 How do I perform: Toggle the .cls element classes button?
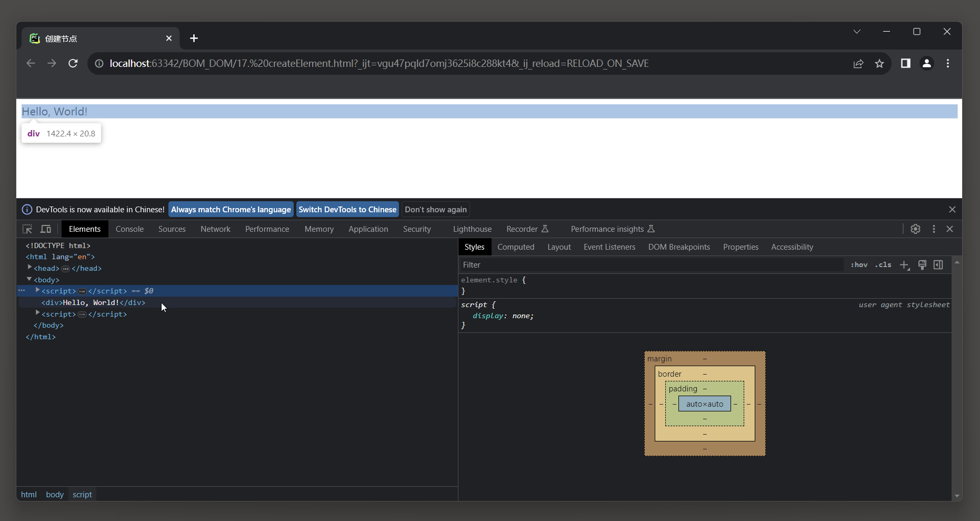click(883, 265)
